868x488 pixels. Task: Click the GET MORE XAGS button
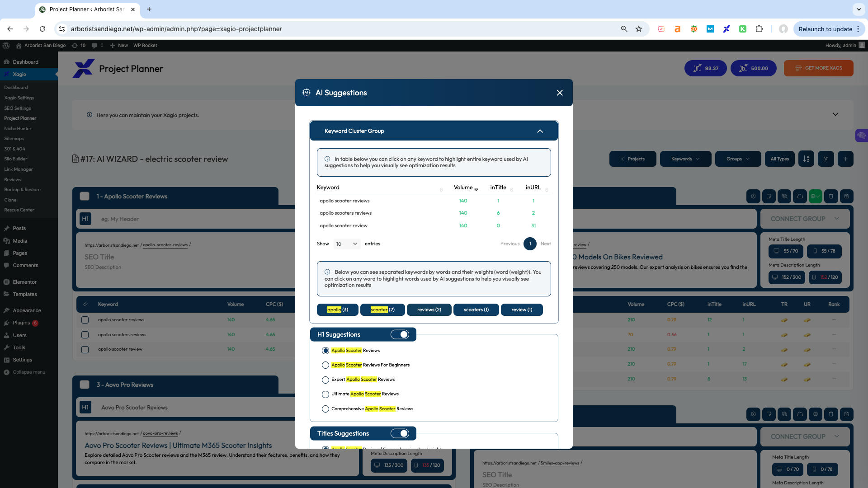click(819, 68)
